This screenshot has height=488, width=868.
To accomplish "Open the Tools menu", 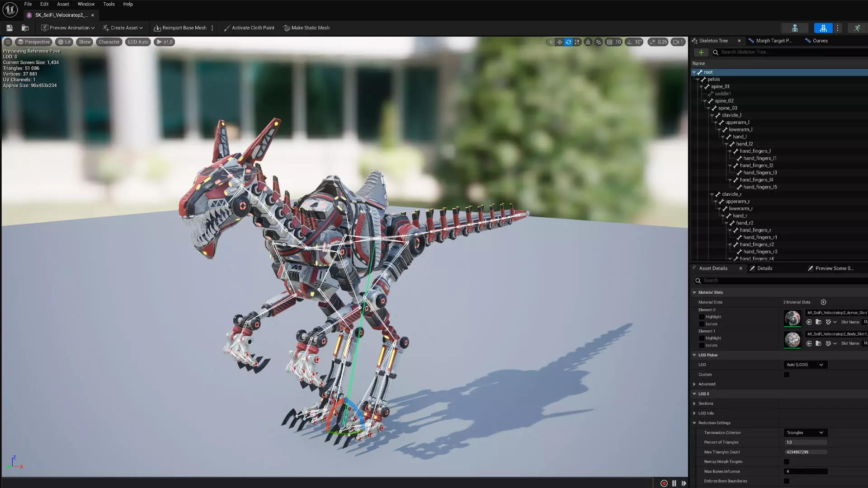I will pyautogui.click(x=108, y=4).
